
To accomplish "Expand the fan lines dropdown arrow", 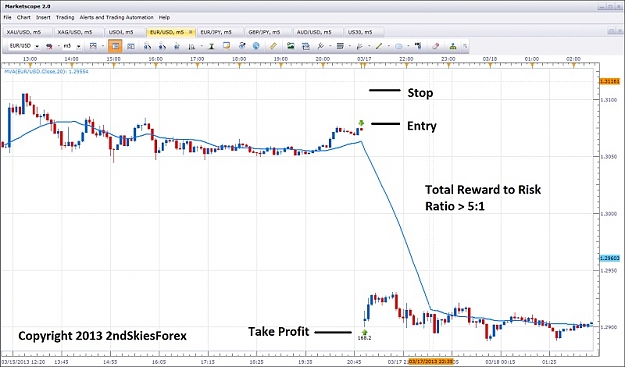I will (x=369, y=46).
